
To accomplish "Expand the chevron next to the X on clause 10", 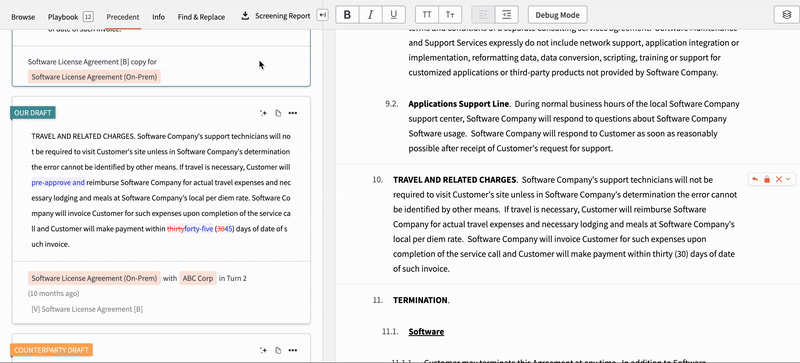I will point(788,179).
